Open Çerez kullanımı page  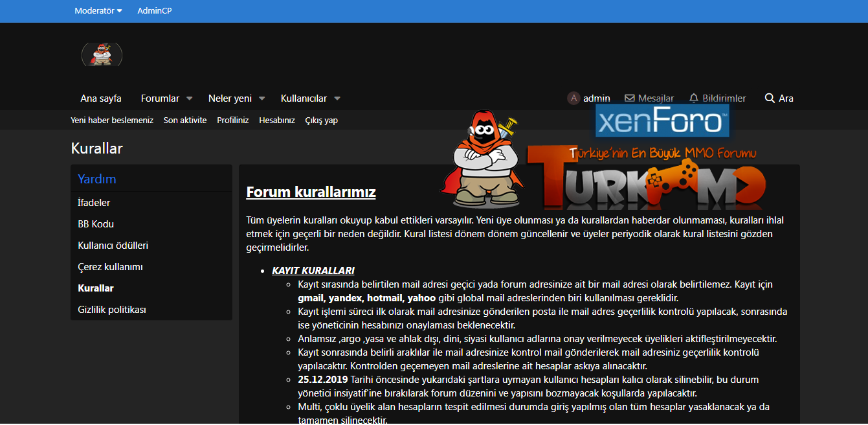tap(110, 267)
